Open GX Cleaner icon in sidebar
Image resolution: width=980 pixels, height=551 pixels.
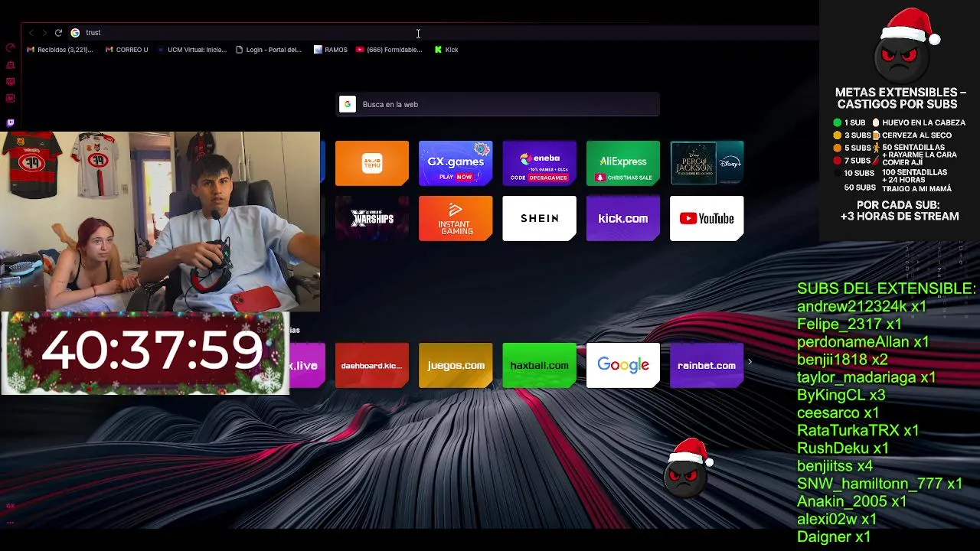point(10,65)
